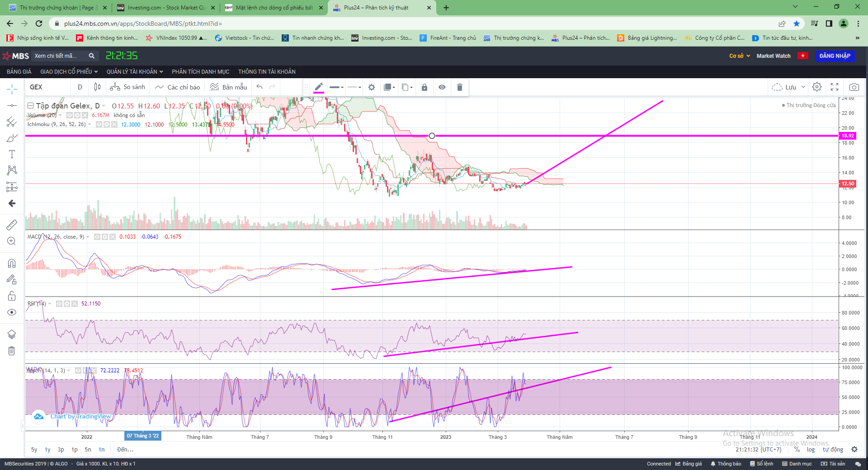Open the PHÂN TÍCH DANH MỤC menu
The height and width of the screenshot is (470, 868).
(200, 72)
